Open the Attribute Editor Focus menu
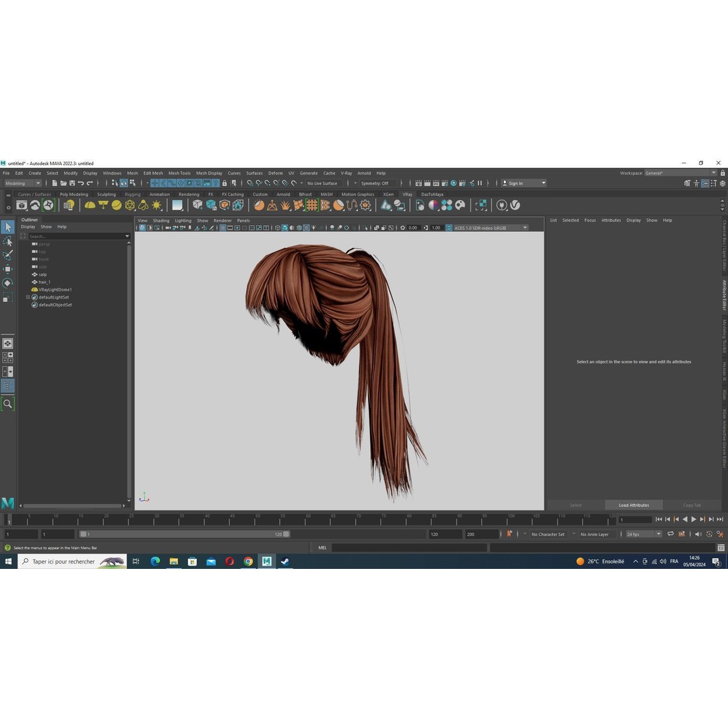 (590, 220)
